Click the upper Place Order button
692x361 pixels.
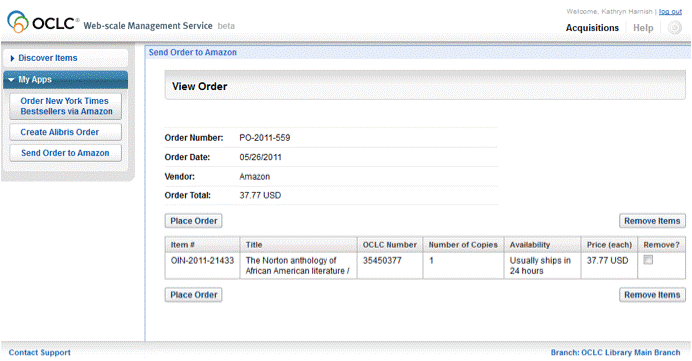(194, 221)
